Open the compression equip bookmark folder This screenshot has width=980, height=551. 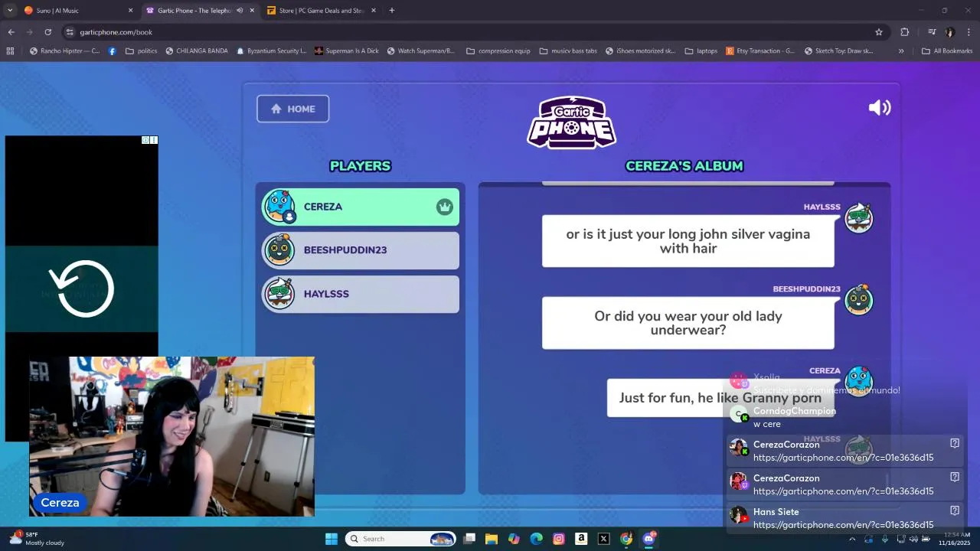(498, 51)
